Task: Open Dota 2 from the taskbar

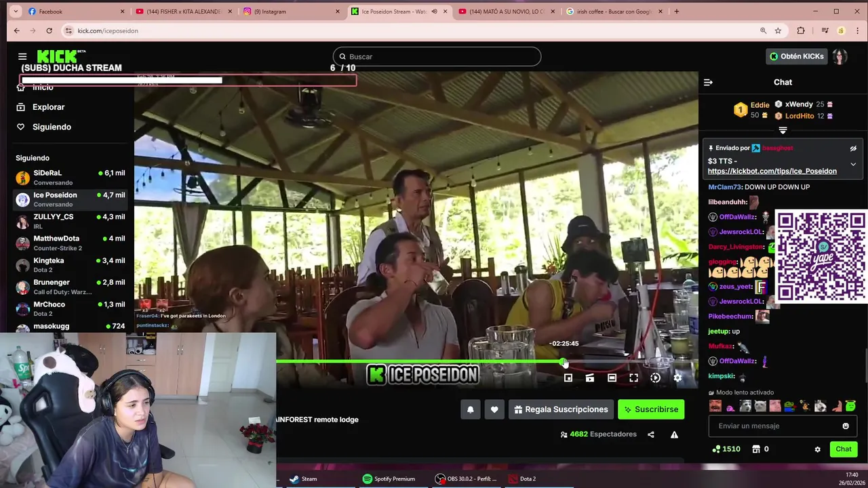Action: point(522,479)
